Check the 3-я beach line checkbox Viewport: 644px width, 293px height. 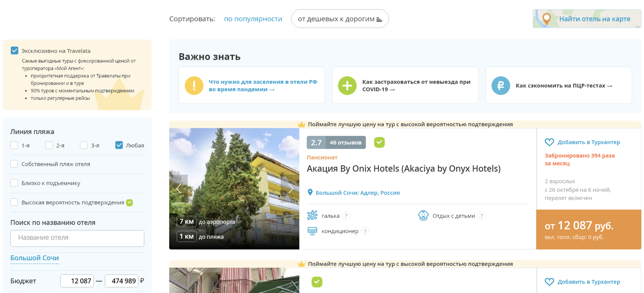click(x=83, y=145)
